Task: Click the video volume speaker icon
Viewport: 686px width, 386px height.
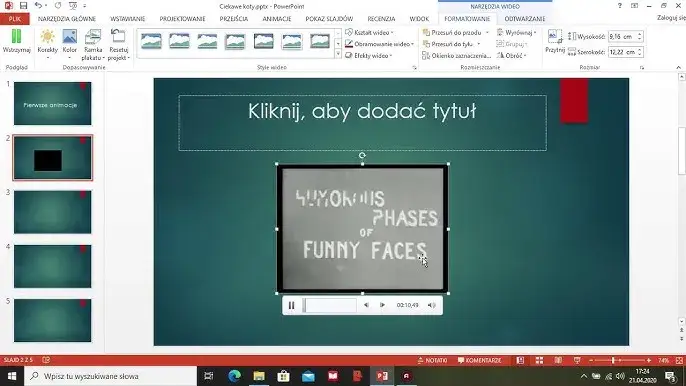Action: pos(431,305)
